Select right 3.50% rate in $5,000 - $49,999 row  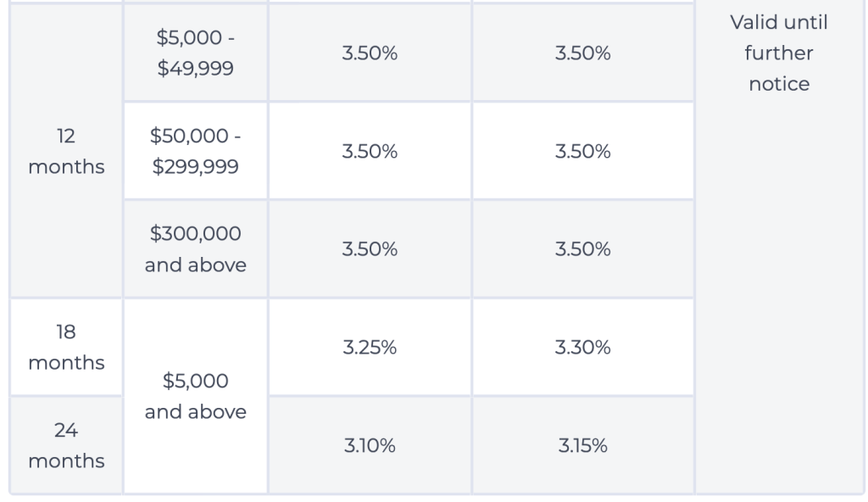[582, 53]
